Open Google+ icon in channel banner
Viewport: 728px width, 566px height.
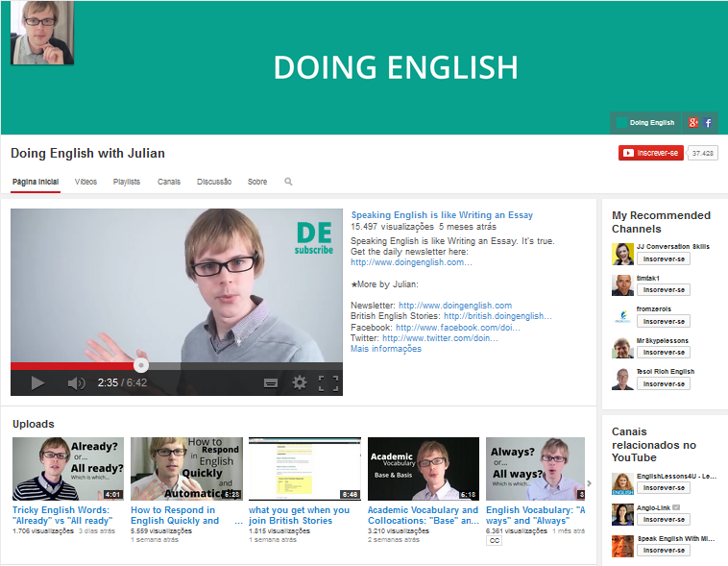[693, 123]
